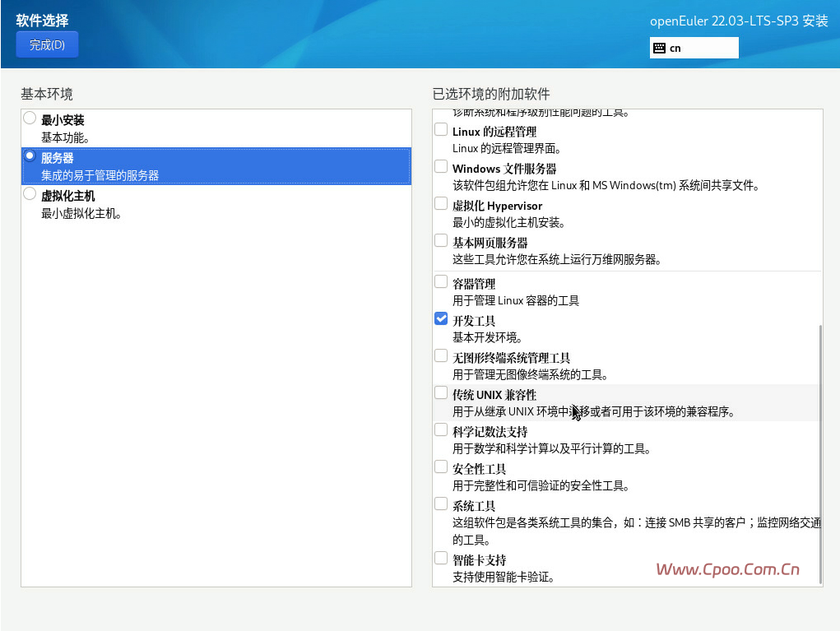
Task: Enable the 智能卡支持 checkbox
Action: (x=441, y=558)
